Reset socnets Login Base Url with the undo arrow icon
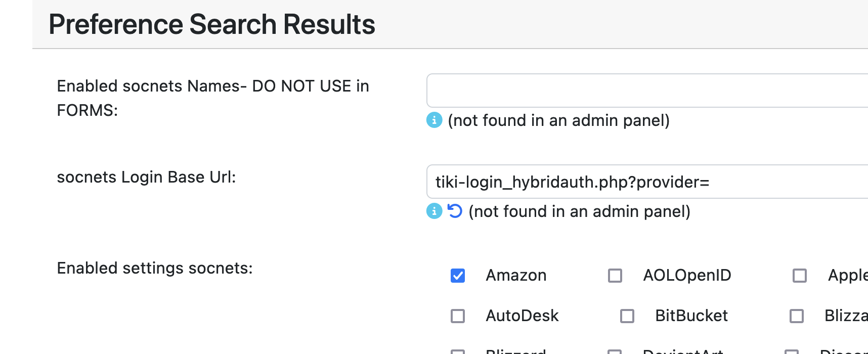868x354 pixels. click(x=455, y=211)
